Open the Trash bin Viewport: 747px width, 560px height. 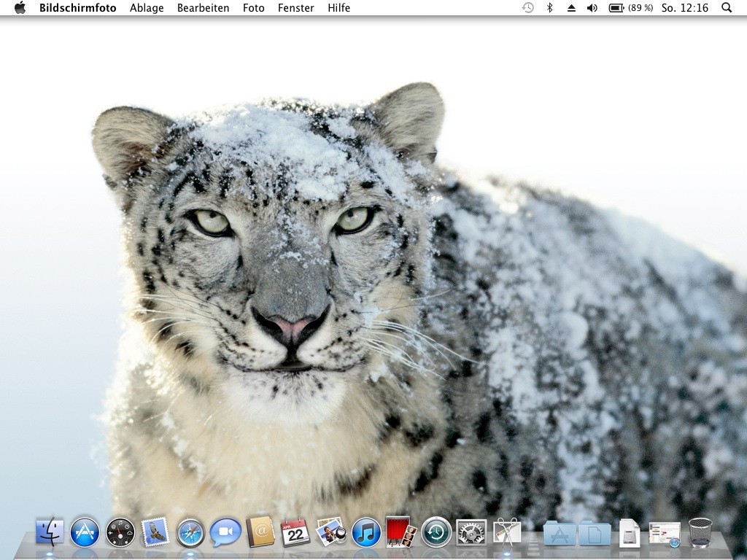700,532
